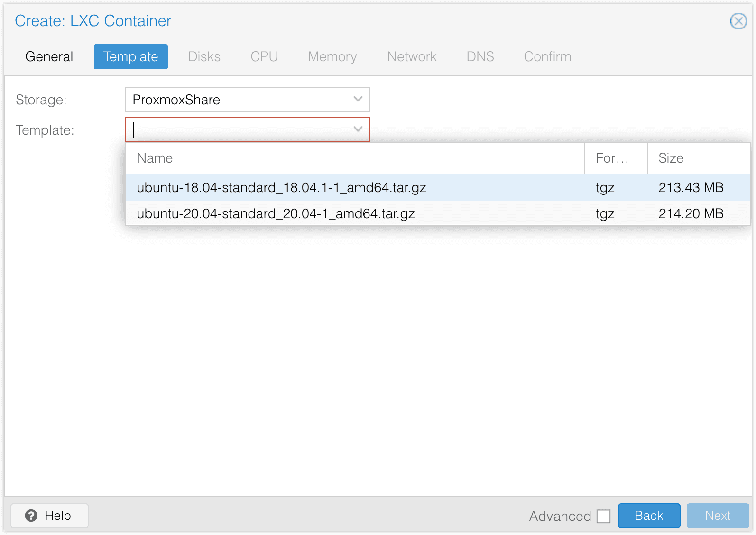
Task: Jump to the Confirm tab
Action: click(x=547, y=56)
